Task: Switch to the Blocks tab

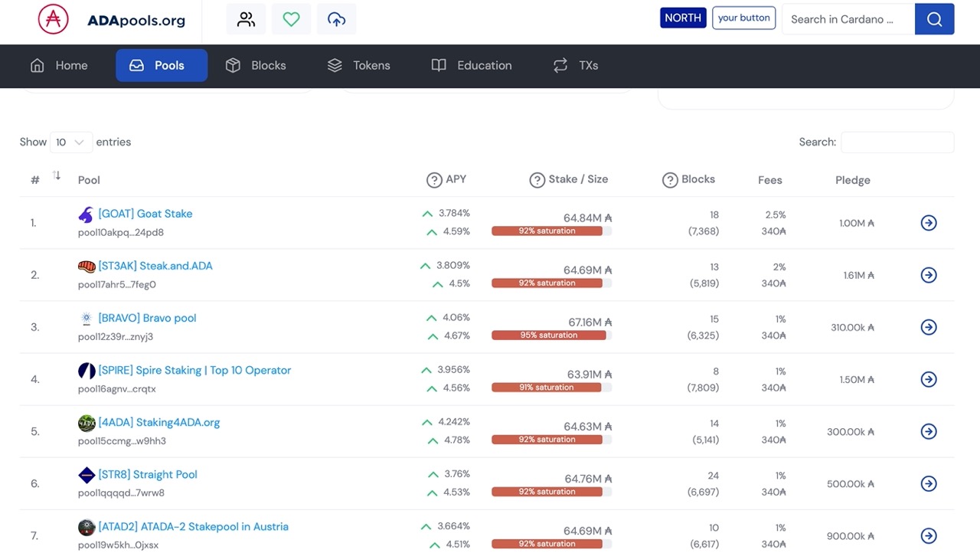Action: [256, 66]
